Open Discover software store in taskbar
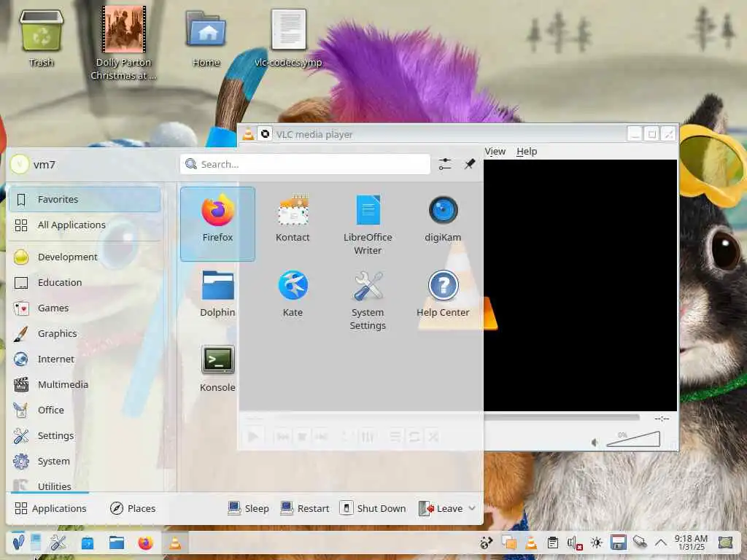This screenshot has height=560, width=747. [x=88, y=542]
